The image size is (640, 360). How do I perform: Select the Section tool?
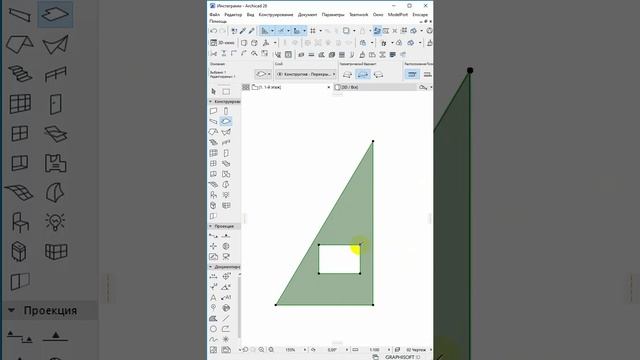point(213,236)
